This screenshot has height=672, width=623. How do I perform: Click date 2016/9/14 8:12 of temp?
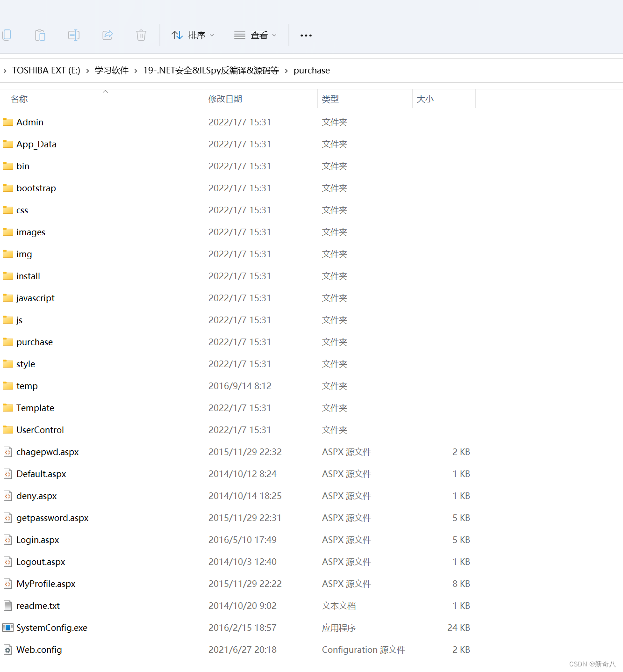(240, 386)
